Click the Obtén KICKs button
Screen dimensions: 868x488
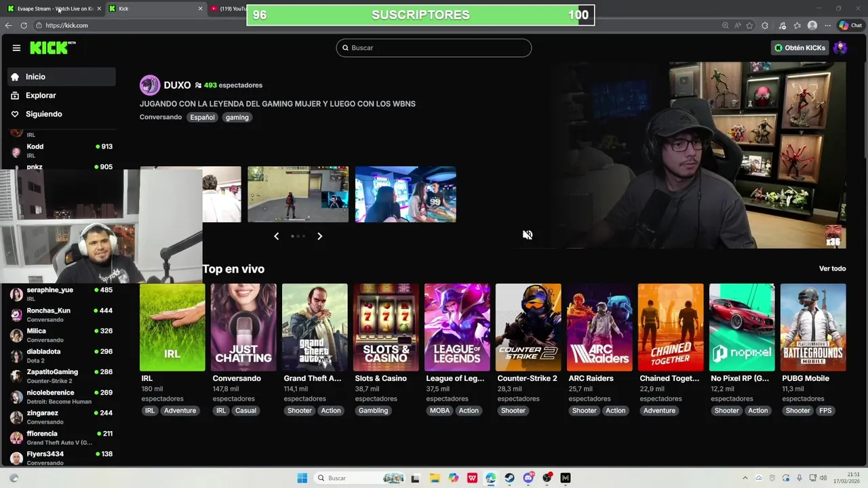pos(800,47)
